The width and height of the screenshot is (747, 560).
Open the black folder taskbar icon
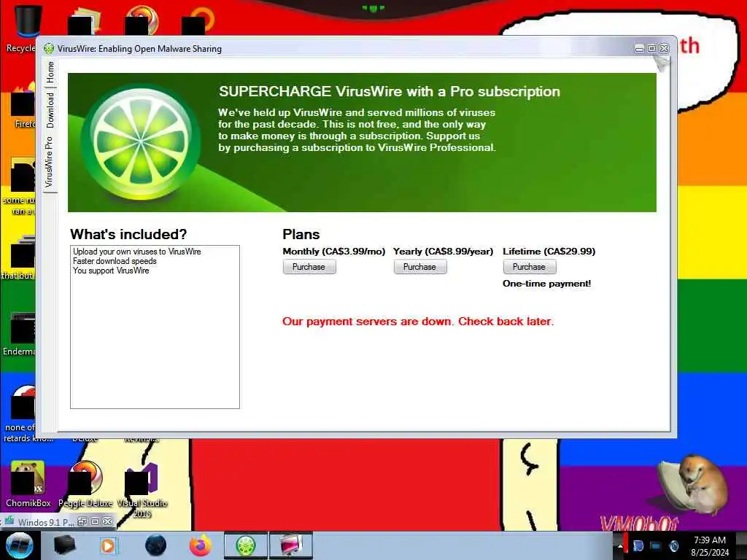click(64, 545)
